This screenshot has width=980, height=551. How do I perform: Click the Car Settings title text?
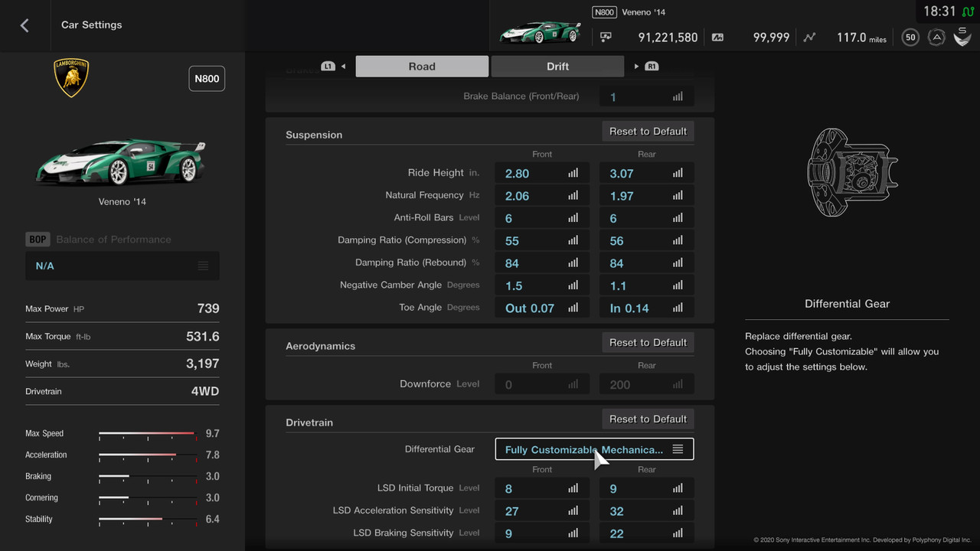[x=91, y=24]
